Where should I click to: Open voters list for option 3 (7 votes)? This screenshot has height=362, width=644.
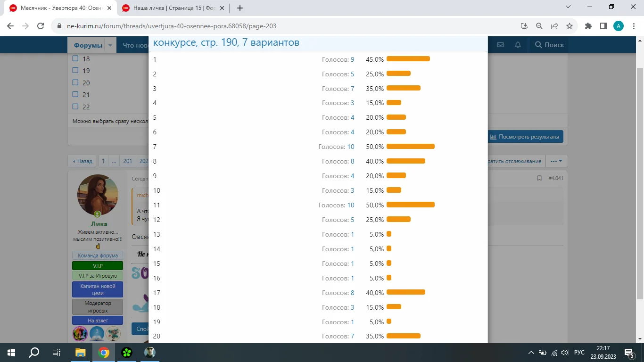point(353,89)
